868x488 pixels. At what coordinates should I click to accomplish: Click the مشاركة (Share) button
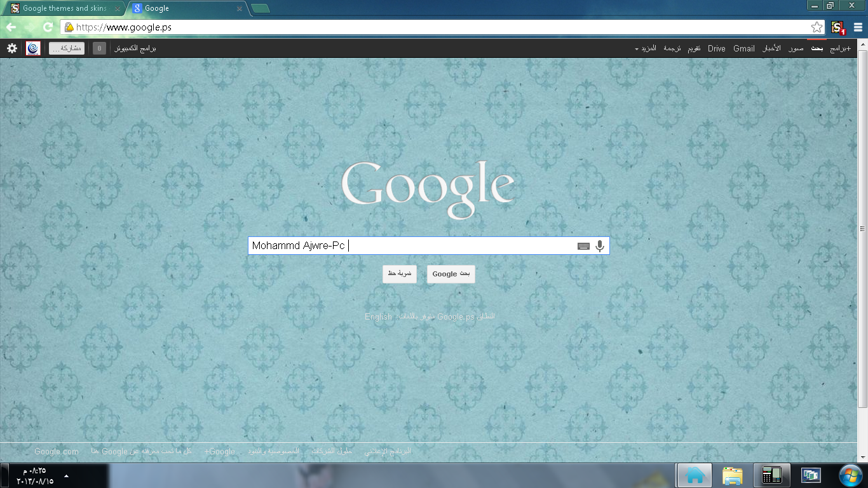tap(67, 48)
